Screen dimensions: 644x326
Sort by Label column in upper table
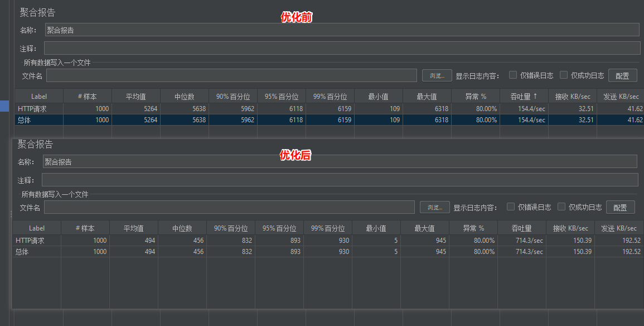click(x=39, y=96)
